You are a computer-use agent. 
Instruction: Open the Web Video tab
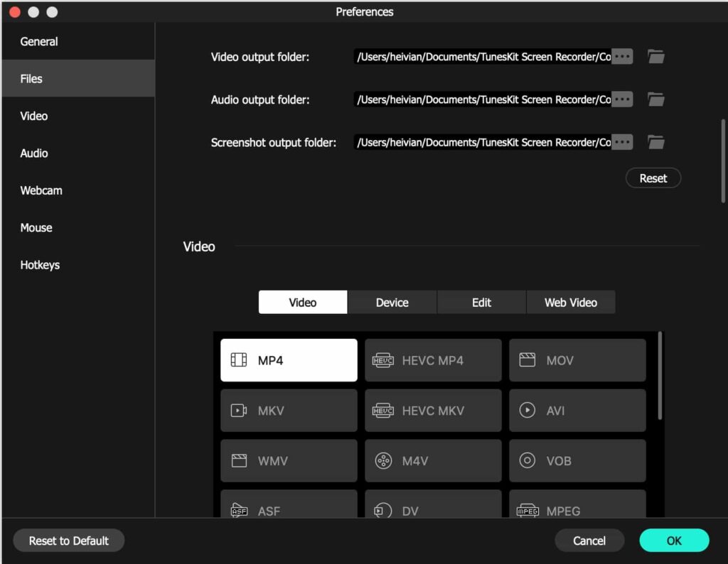[x=570, y=302]
